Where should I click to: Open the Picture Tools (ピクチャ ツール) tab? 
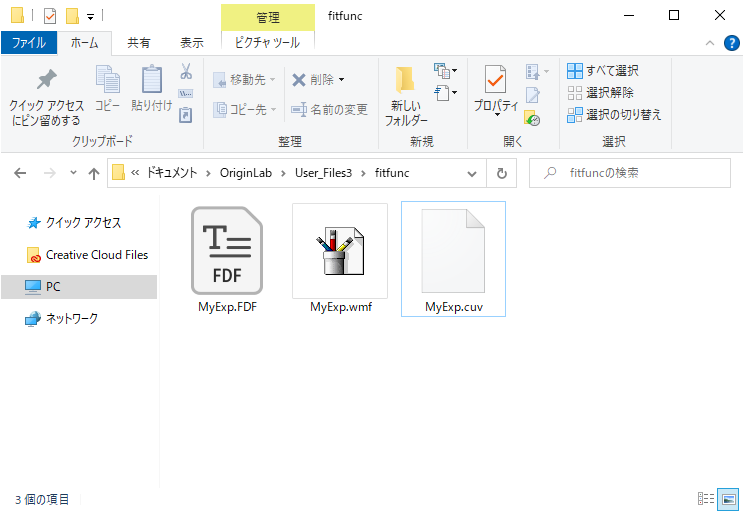click(268, 43)
